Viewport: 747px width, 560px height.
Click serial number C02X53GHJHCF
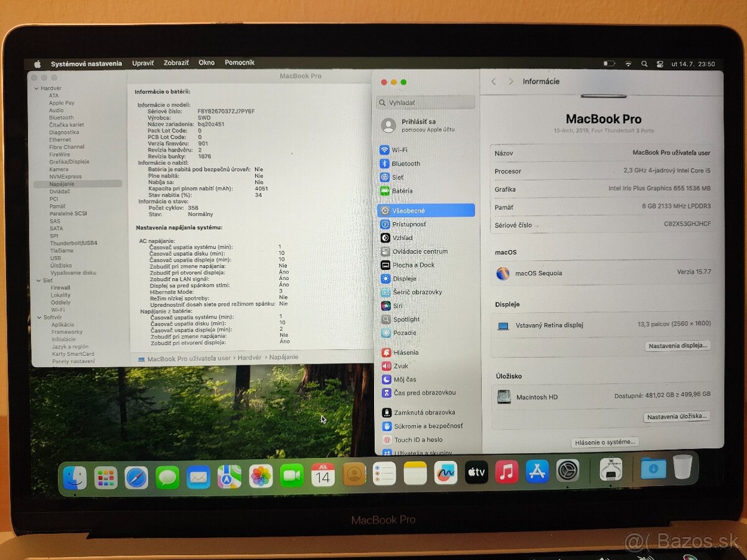tap(687, 224)
